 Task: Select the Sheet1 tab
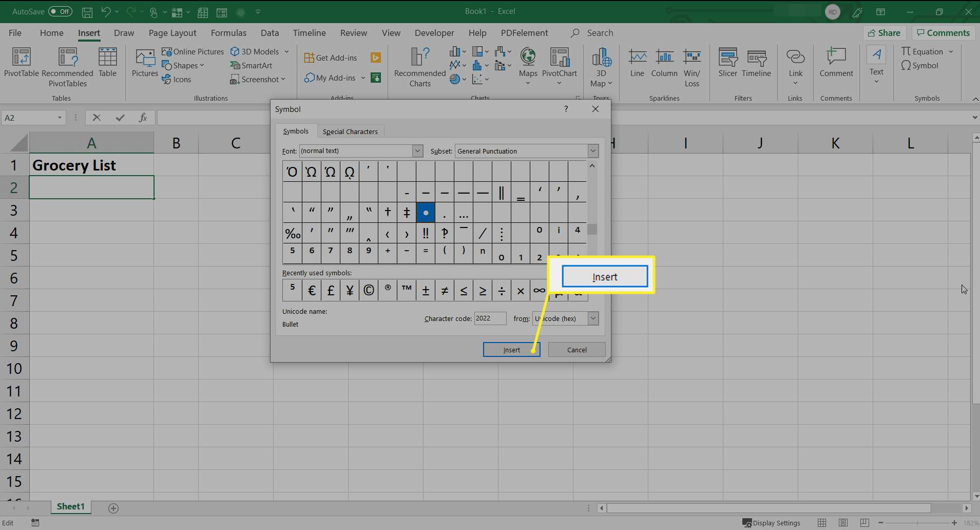pyautogui.click(x=70, y=506)
